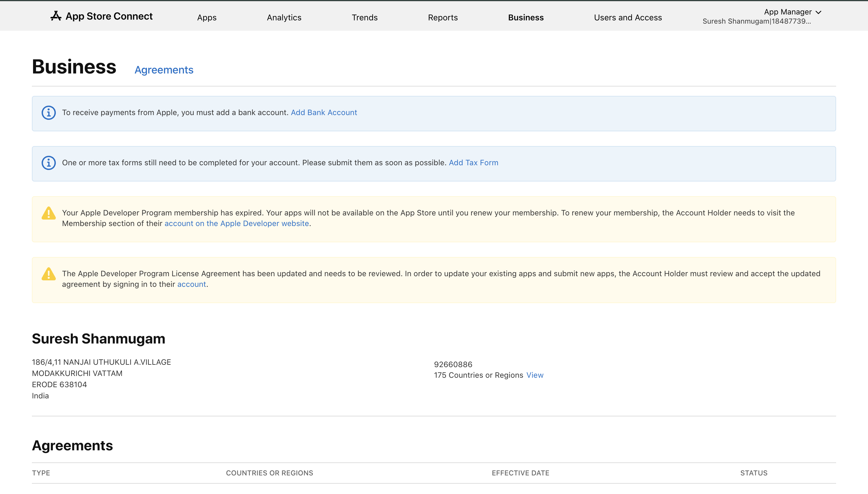Expand the App Manager account dropdown chevron
868x494 pixels.
pos(818,12)
